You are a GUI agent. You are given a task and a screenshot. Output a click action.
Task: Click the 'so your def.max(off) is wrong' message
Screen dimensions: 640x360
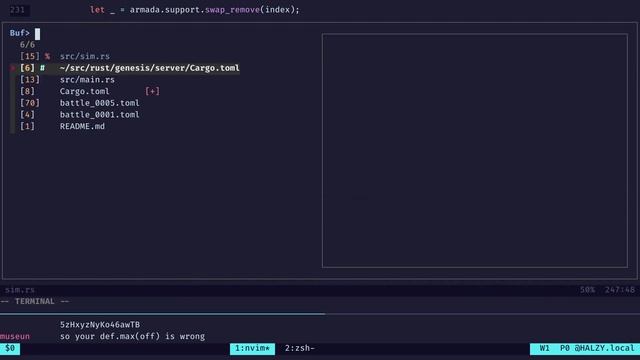pos(132,336)
